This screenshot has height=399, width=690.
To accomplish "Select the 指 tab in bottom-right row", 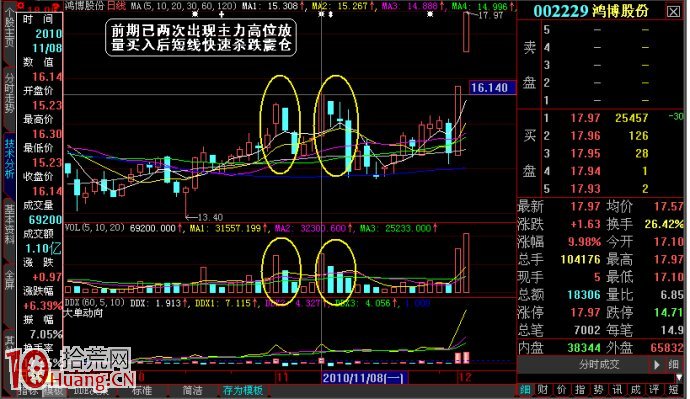I will 580,389.
